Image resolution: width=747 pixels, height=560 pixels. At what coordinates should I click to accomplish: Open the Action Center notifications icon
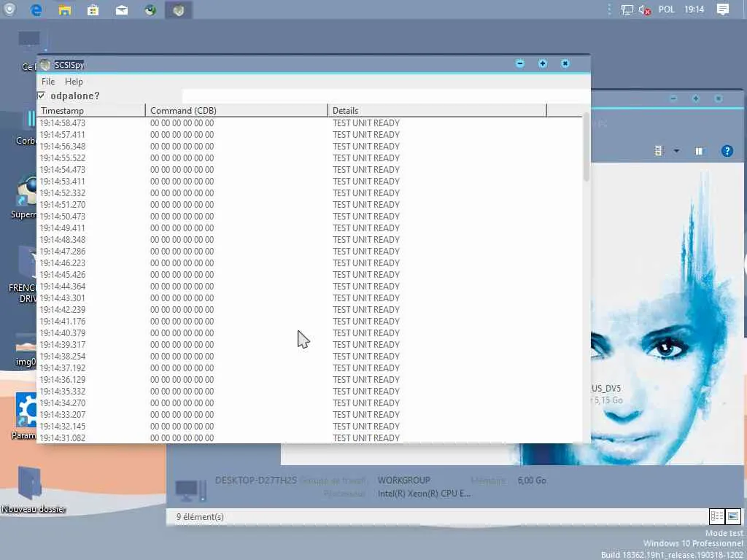click(x=723, y=9)
